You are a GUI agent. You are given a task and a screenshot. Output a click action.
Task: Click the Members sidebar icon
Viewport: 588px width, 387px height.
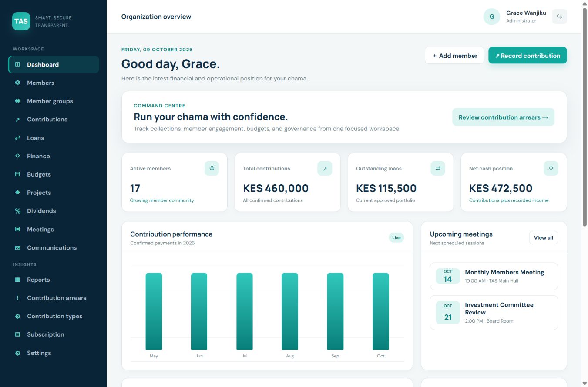pyautogui.click(x=17, y=83)
